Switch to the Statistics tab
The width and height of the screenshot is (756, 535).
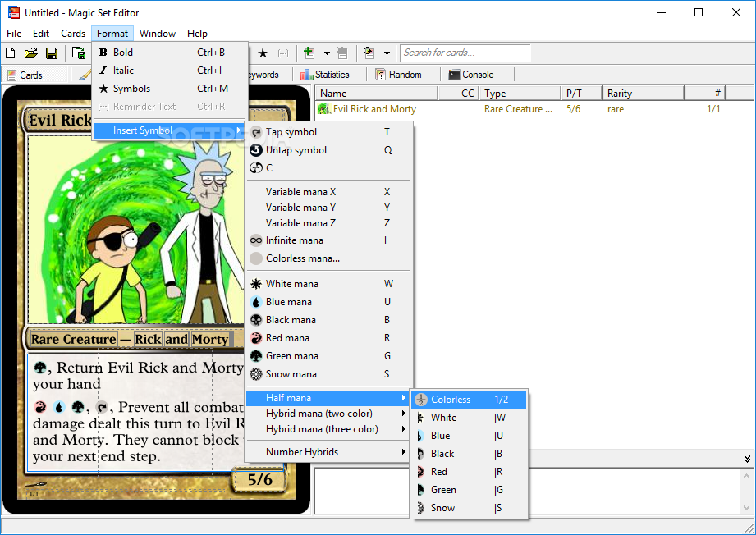tap(325, 75)
